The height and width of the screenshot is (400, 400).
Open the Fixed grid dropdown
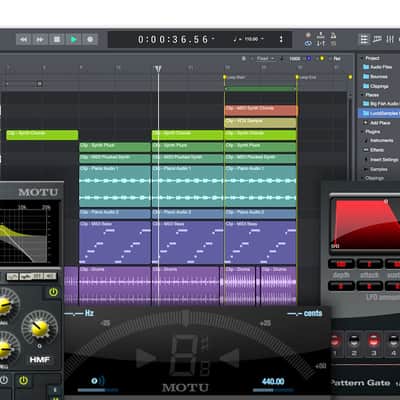pyautogui.click(x=265, y=59)
